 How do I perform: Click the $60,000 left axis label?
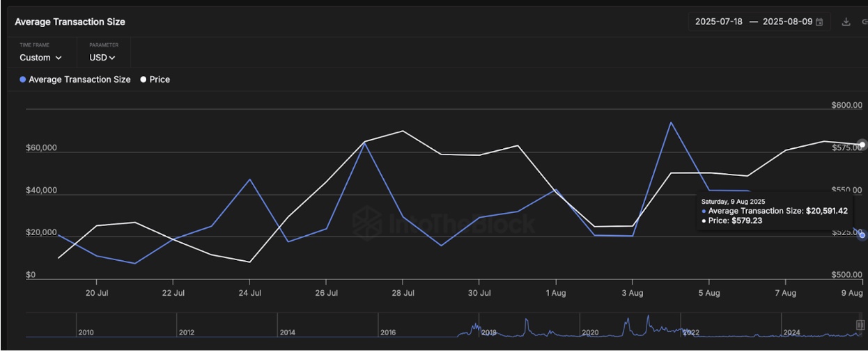pyautogui.click(x=41, y=148)
